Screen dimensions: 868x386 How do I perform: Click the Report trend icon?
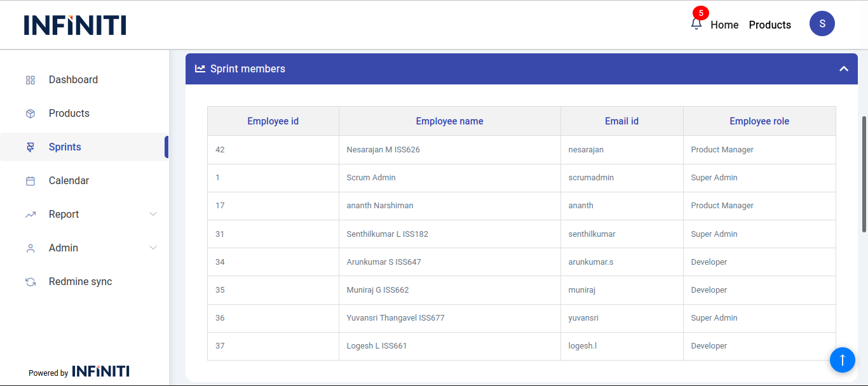pyautogui.click(x=31, y=215)
